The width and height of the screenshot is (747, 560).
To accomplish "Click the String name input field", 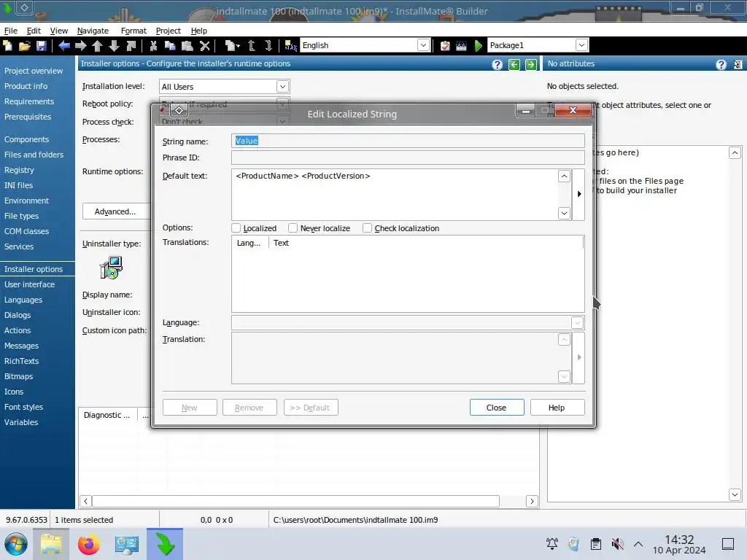I will (x=408, y=141).
